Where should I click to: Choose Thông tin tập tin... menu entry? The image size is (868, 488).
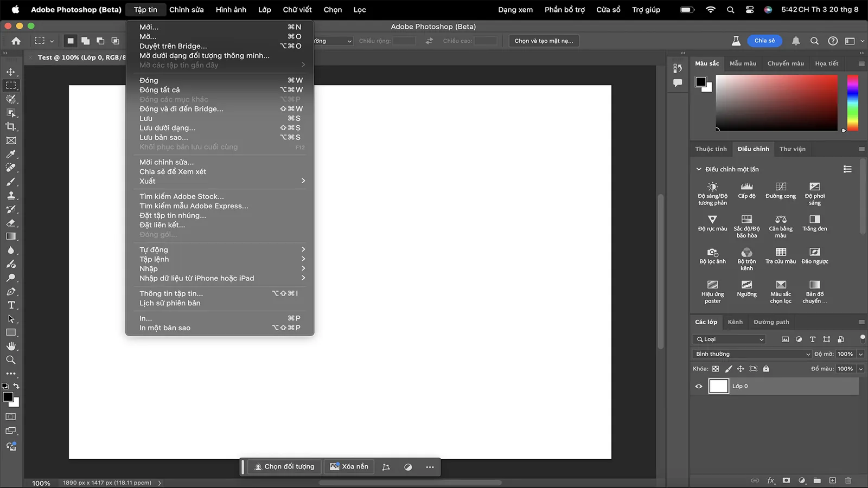220,293
